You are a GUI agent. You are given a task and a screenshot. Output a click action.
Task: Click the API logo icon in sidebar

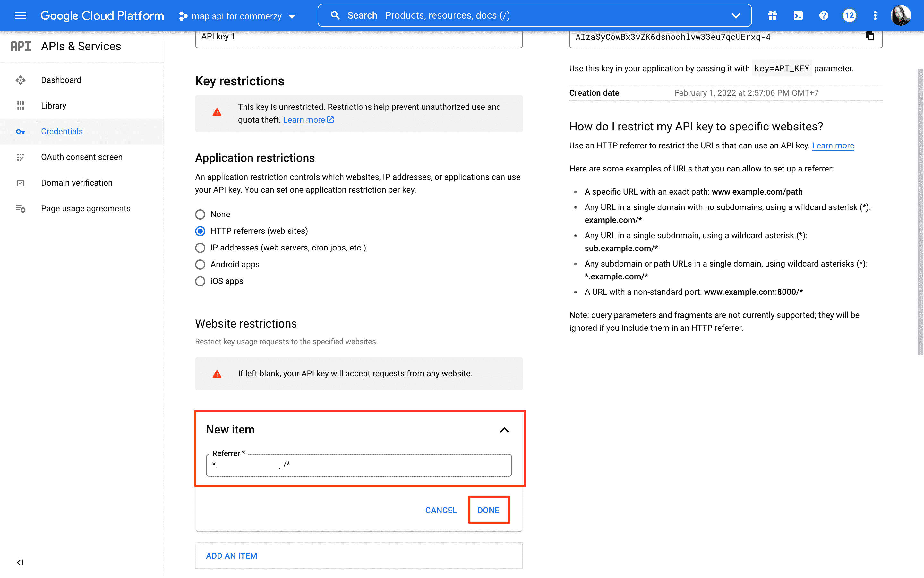pos(21,46)
